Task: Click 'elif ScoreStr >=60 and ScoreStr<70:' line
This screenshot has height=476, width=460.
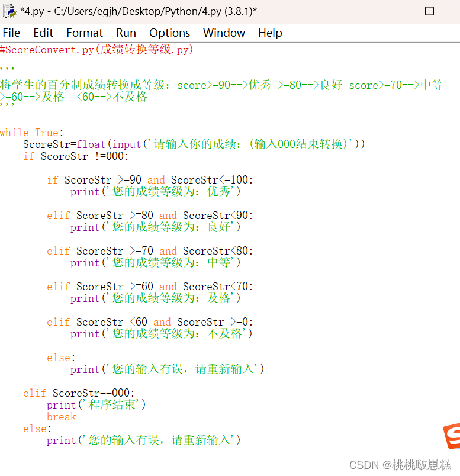Action: [150, 287]
